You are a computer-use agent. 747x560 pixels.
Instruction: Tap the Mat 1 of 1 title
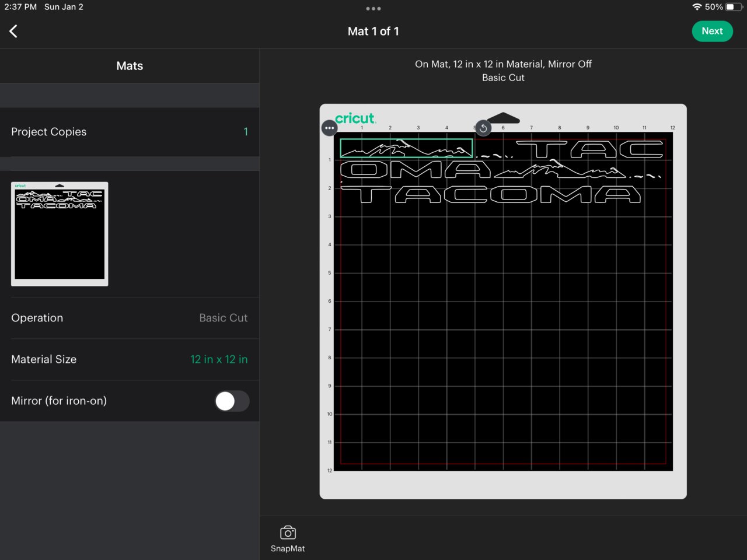373,32
